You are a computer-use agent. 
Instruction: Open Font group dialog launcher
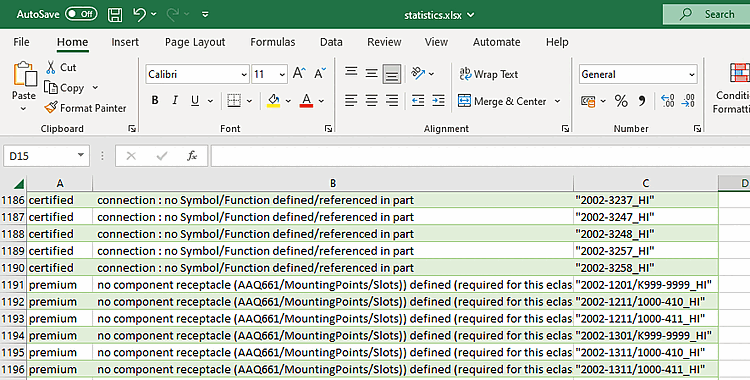tap(328, 129)
